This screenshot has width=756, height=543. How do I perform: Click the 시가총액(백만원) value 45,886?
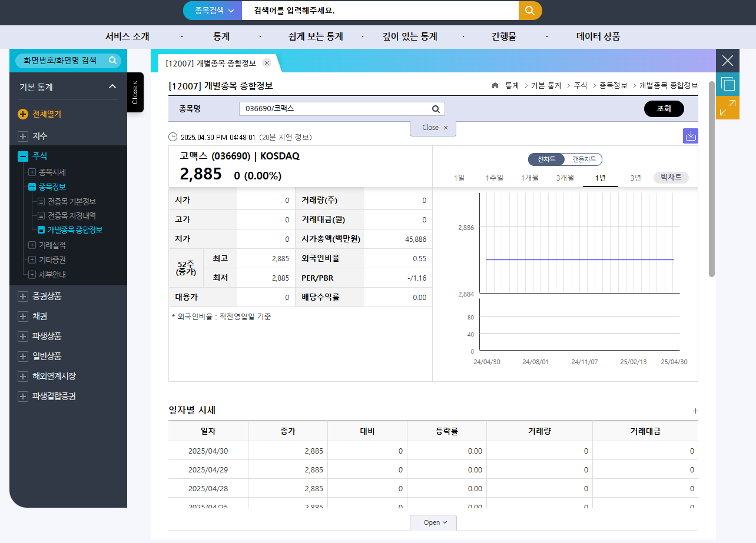(416, 239)
